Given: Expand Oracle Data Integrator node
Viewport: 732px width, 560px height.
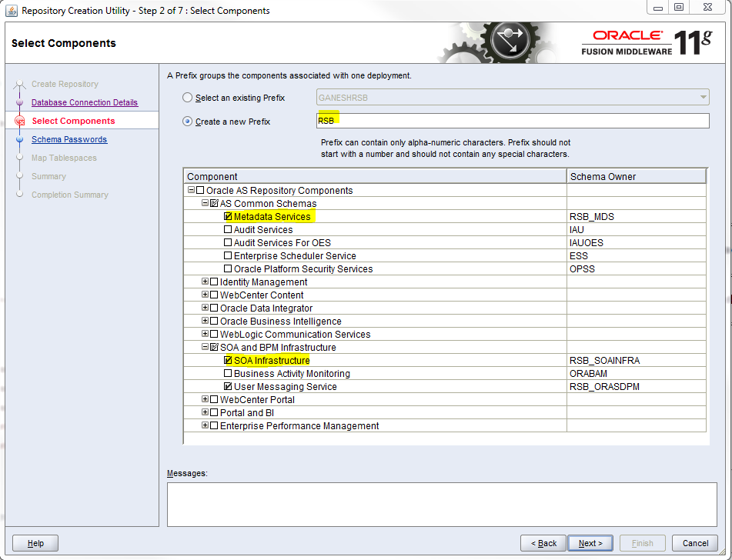Looking at the screenshot, I should coord(205,308).
